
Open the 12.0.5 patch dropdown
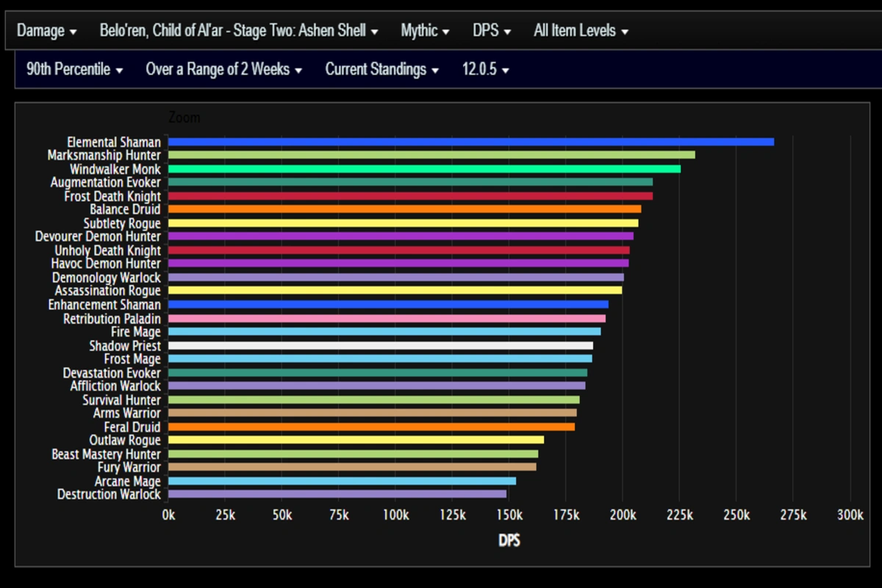coord(486,70)
